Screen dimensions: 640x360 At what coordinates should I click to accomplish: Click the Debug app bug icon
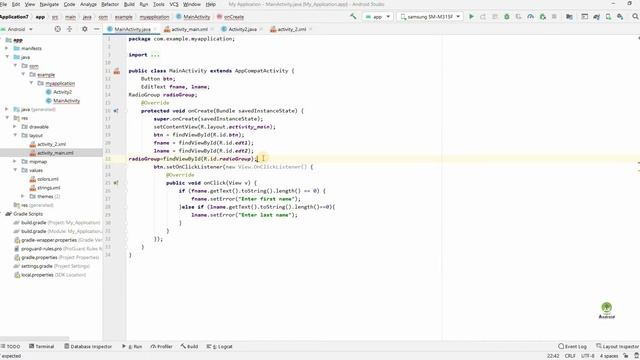click(x=507, y=17)
